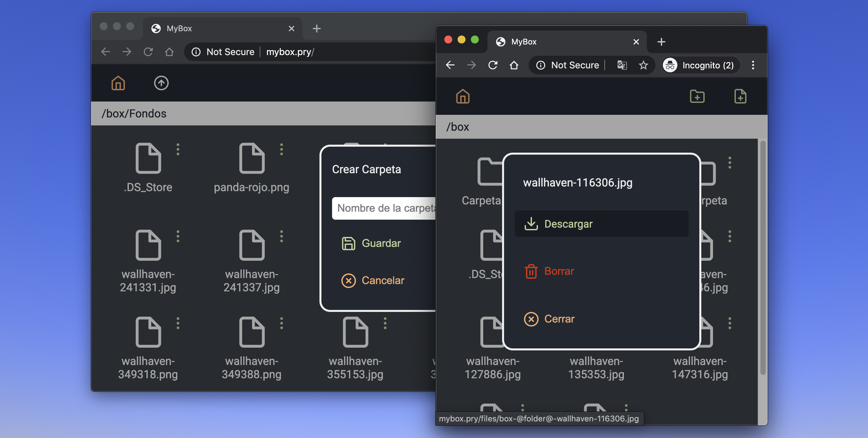Click the go-up arrow icon in back window
The width and height of the screenshot is (868, 438).
coord(161,83)
